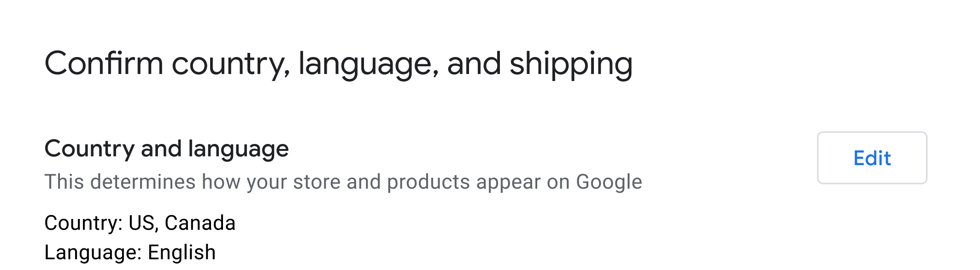
Task: Click the word "shipping" in the heading
Action: [571, 63]
